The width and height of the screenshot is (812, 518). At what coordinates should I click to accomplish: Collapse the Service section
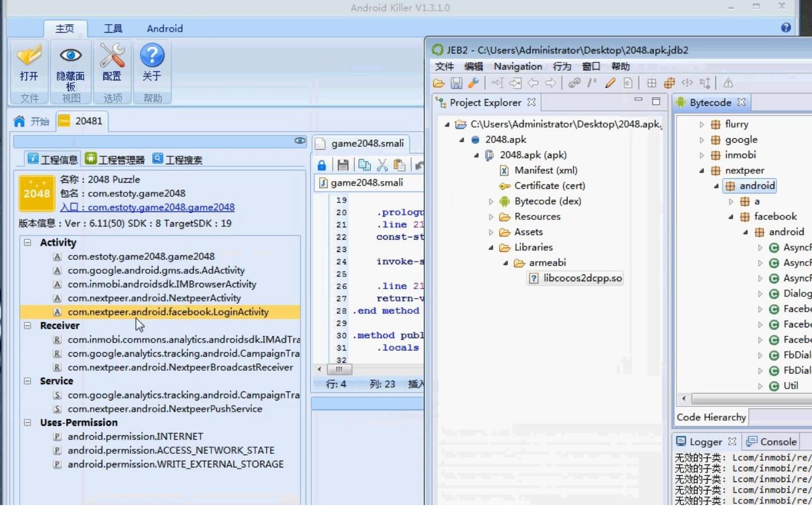(x=28, y=381)
